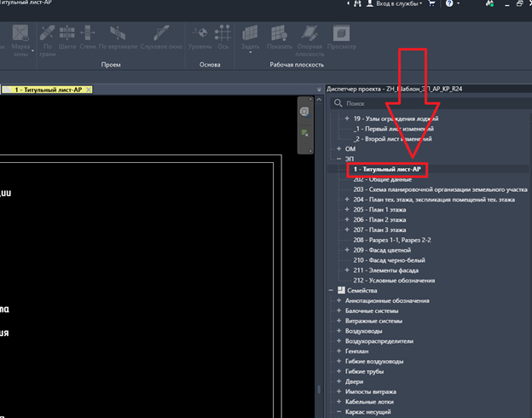
Task: Expand sheet 19 - Узлы ограждения лоджий
Action: pyautogui.click(x=347, y=119)
